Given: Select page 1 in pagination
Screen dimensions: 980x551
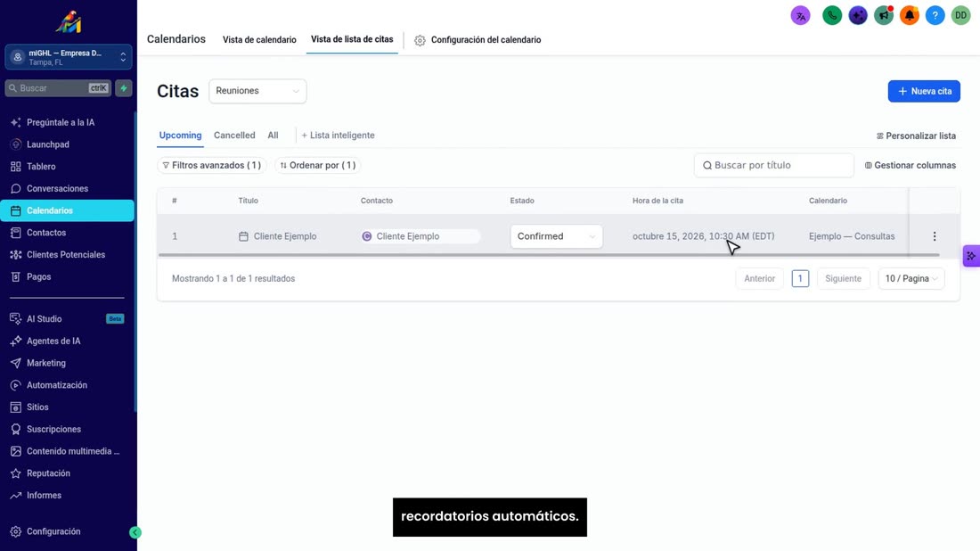Looking at the screenshot, I should click(x=800, y=278).
